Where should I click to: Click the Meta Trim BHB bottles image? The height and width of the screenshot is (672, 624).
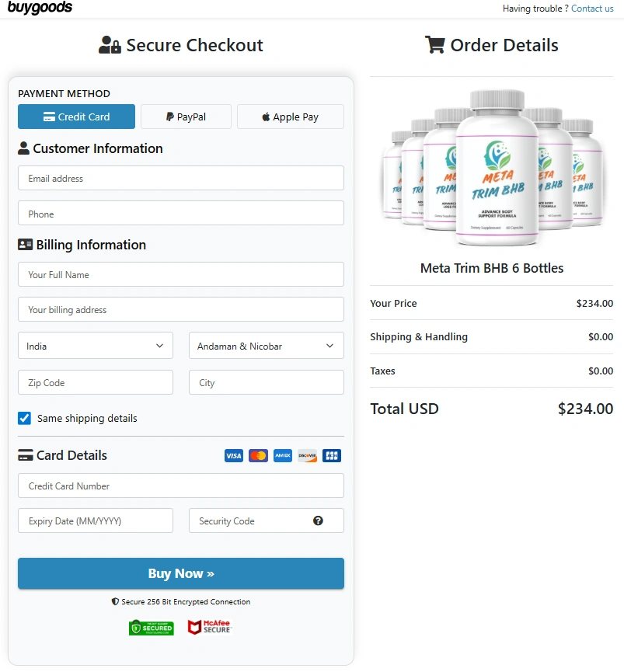tap(491, 167)
